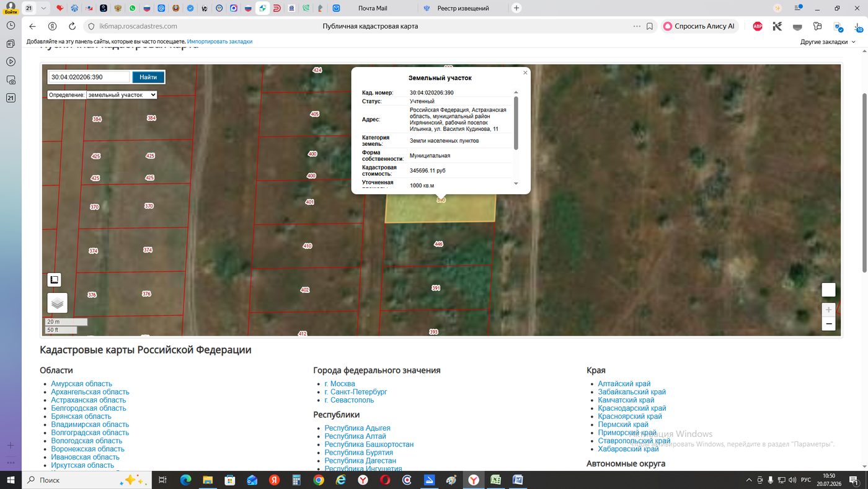Show hidden tray icons chevron
This screenshot has height=489, width=868.
click(x=749, y=480)
